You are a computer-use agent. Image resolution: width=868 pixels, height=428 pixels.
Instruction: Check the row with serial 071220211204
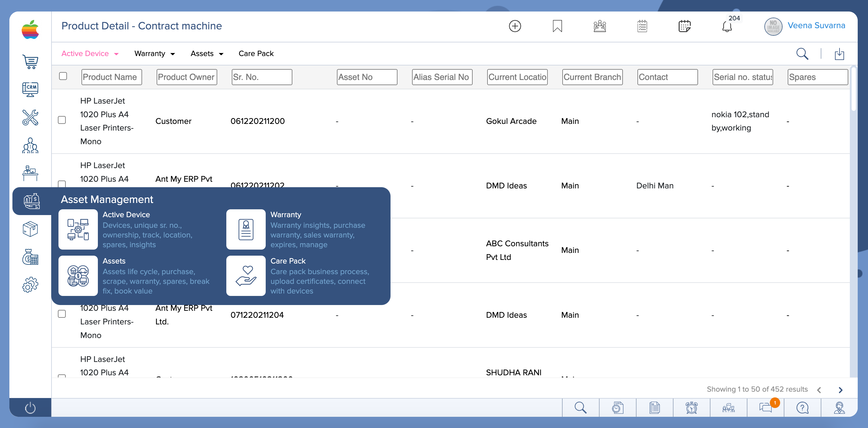[62, 314]
